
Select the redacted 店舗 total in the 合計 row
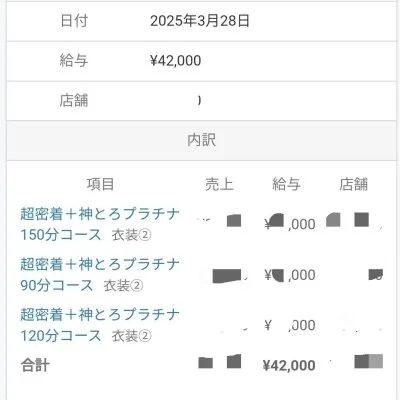point(369,361)
